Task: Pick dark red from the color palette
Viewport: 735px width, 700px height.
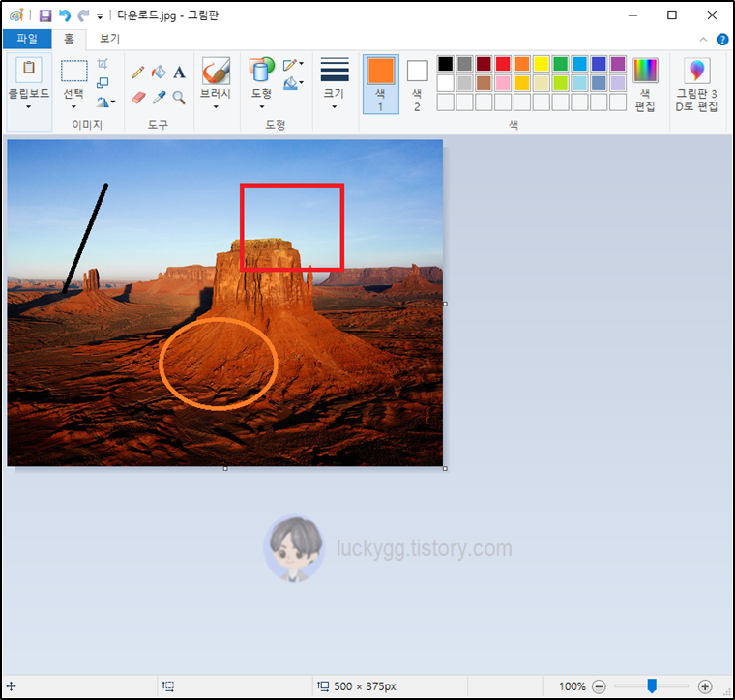Action: 484,63
